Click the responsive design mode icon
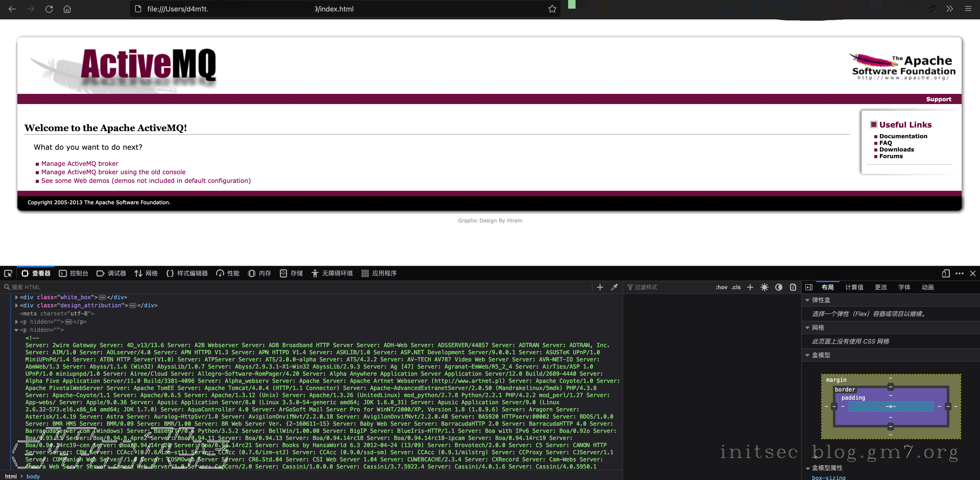 click(946, 273)
